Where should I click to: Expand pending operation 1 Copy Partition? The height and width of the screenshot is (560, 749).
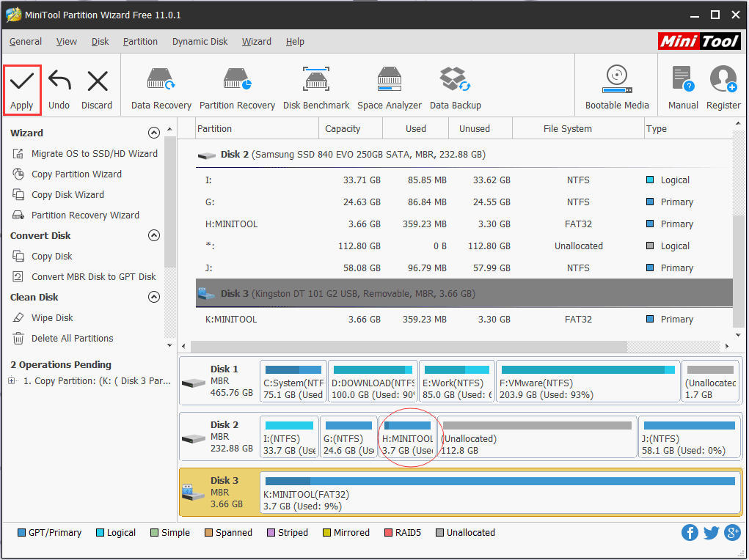12,381
